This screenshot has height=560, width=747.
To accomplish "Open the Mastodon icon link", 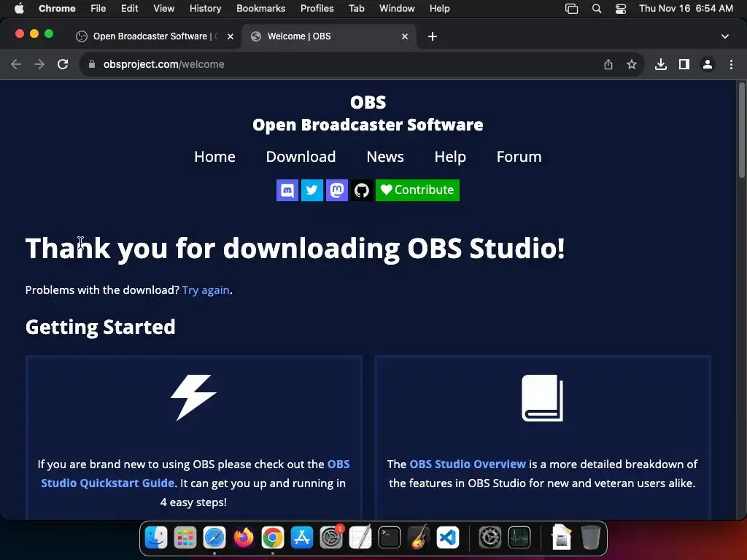I will coord(337,190).
